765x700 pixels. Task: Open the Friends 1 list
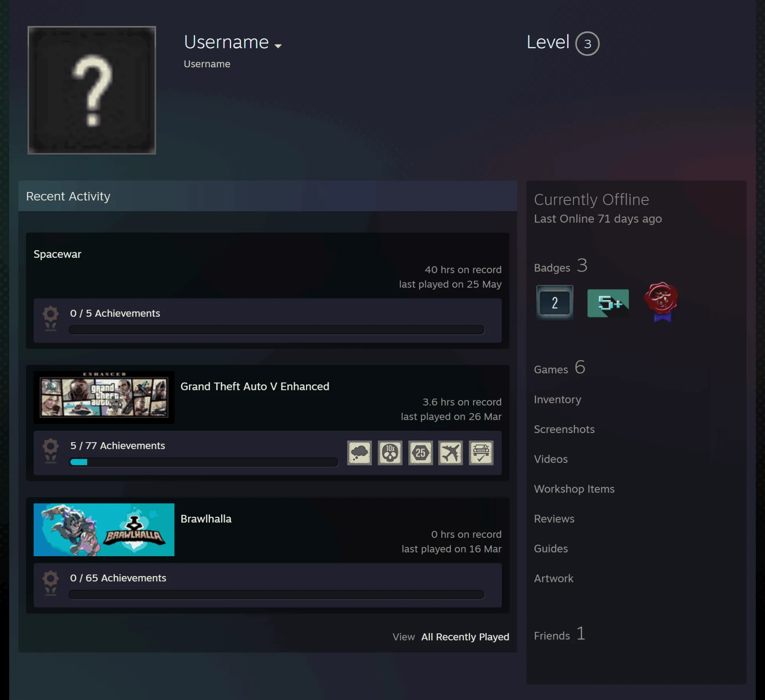pyautogui.click(x=560, y=634)
